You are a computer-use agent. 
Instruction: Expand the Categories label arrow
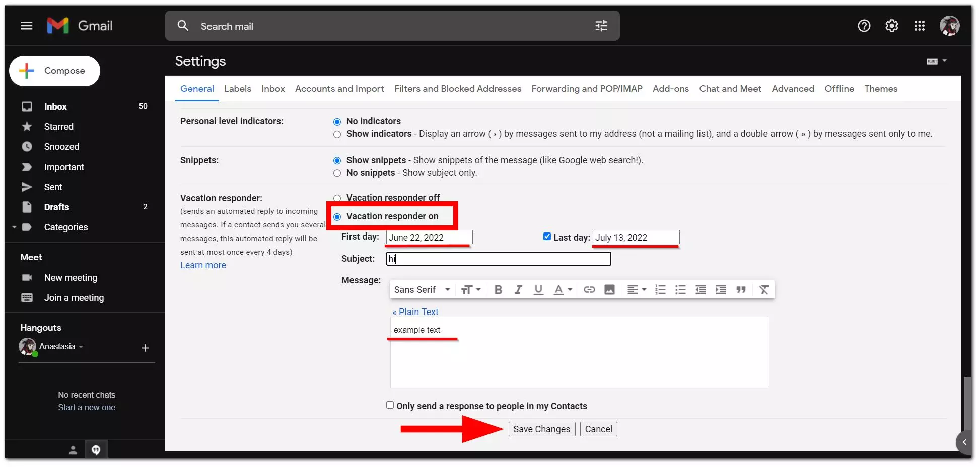click(14, 227)
